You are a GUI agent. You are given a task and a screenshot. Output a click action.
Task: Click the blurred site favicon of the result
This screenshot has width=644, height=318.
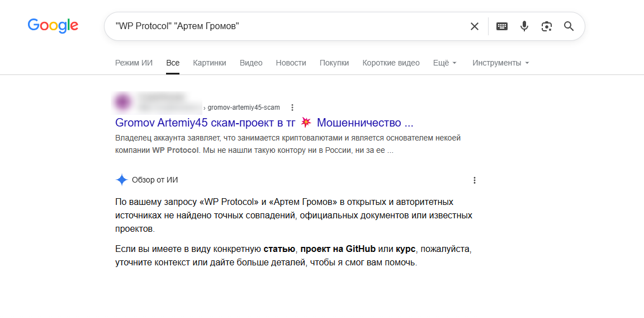point(123,102)
